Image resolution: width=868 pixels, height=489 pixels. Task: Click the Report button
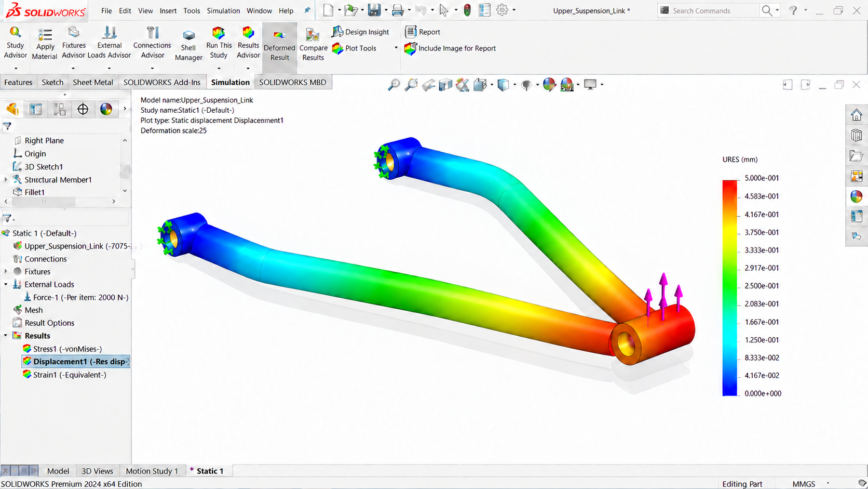[x=423, y=32]
